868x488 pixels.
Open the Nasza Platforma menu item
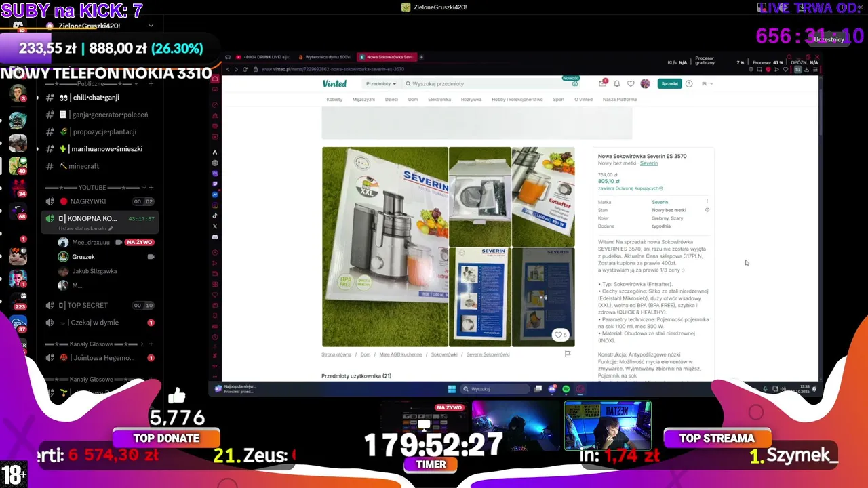coord(620,99)
